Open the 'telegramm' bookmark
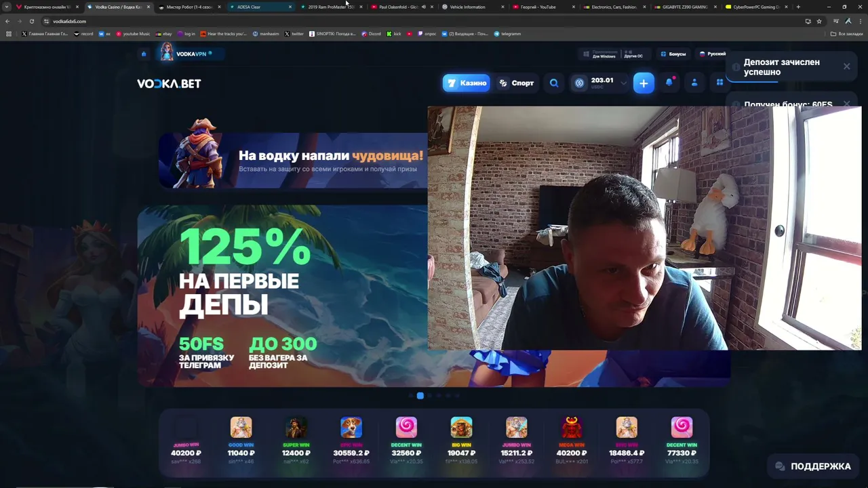The image size is (868, 488). [x=507, y=33]
